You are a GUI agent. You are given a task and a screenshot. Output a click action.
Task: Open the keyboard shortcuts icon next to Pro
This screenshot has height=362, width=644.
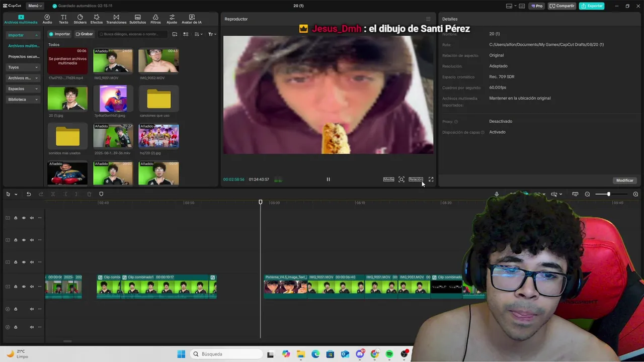522,6
